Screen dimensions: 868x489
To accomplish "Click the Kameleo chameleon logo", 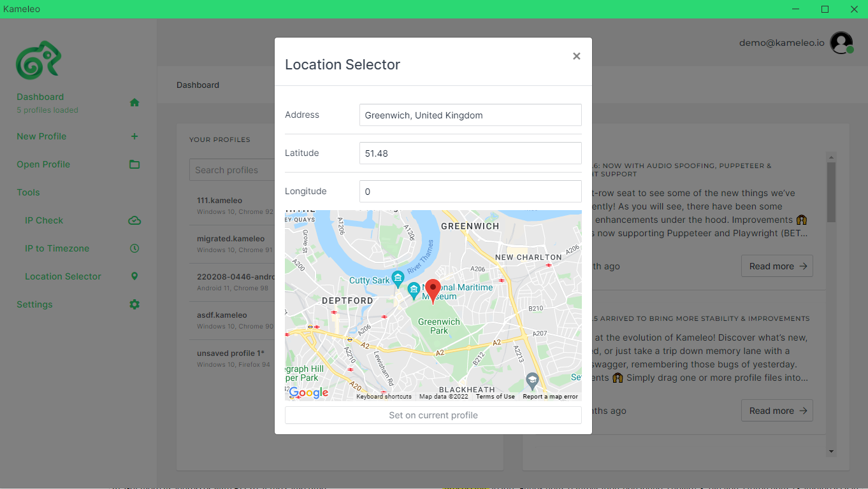I will click(38, 60).
